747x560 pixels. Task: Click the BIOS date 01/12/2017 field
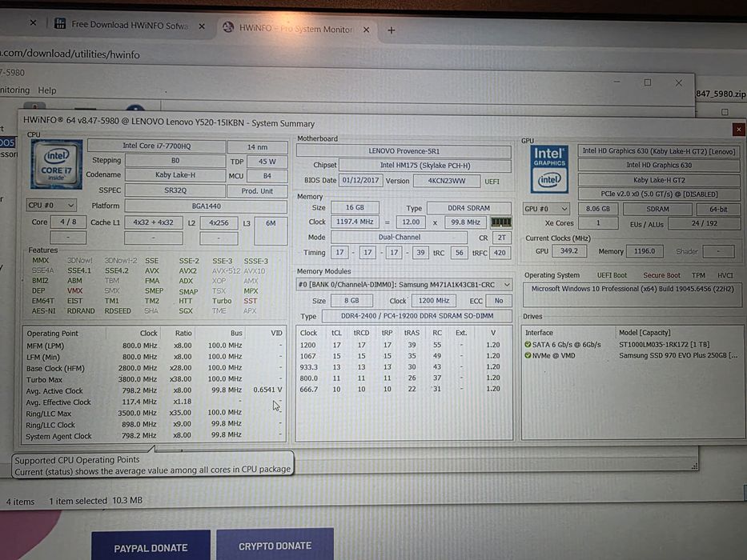pyautogui.click(x=360, y=180)
